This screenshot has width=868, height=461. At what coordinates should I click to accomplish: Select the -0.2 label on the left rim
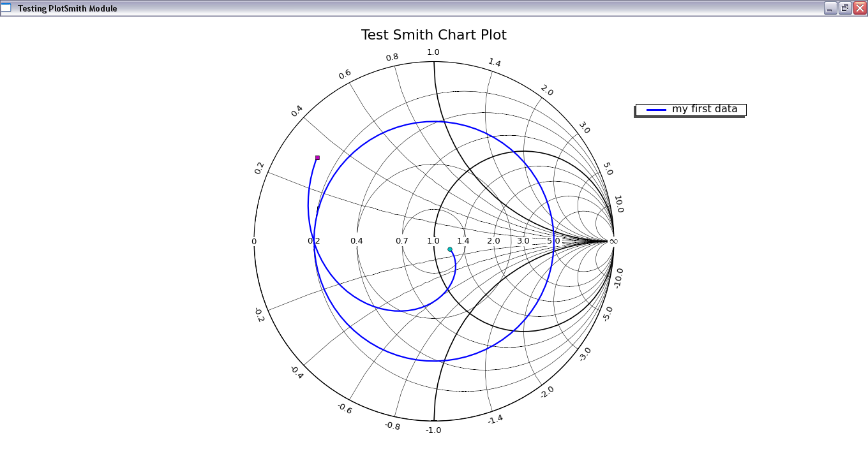pos(258,314)
